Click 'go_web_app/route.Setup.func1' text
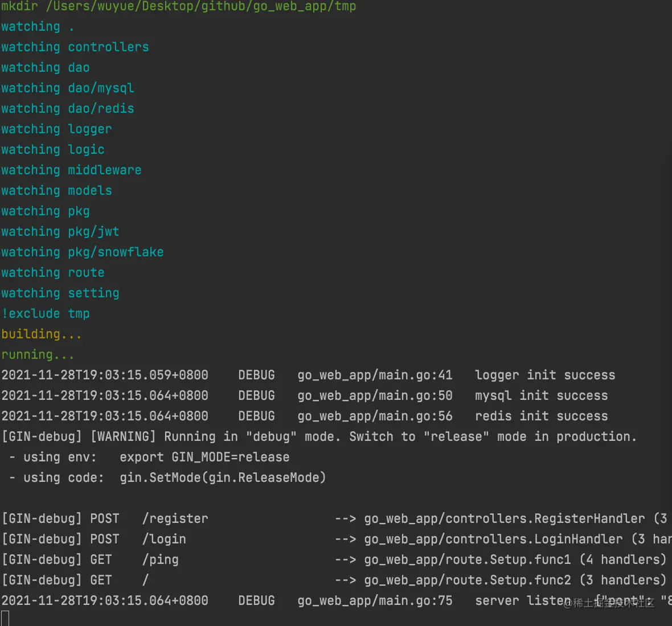This screenshot has width=672, height=626. pos(468,560)
